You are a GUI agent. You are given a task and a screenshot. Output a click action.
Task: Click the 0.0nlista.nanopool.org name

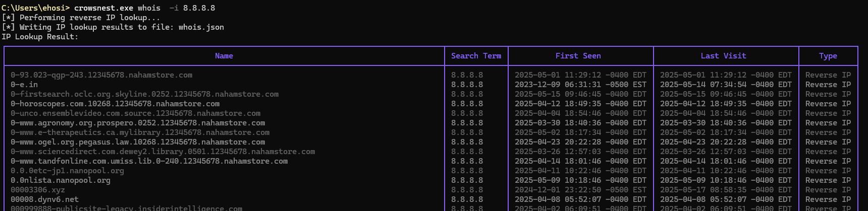(61, 180)
